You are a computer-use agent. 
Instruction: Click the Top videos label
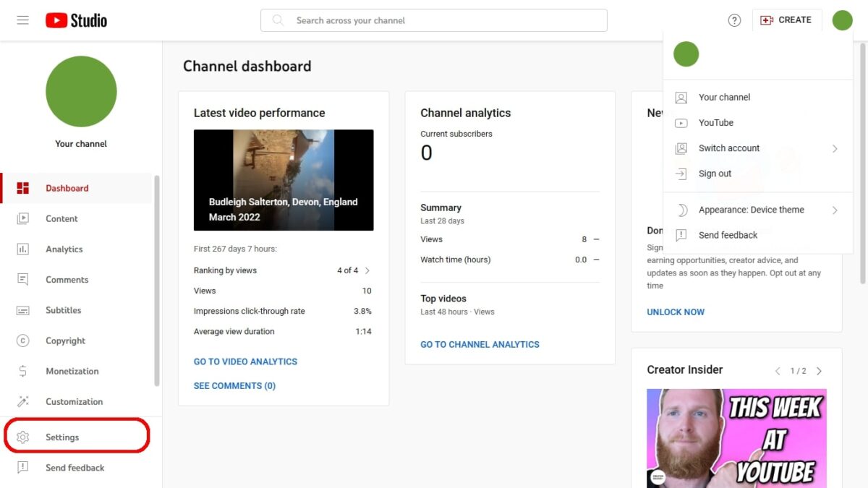coord(443,299)
